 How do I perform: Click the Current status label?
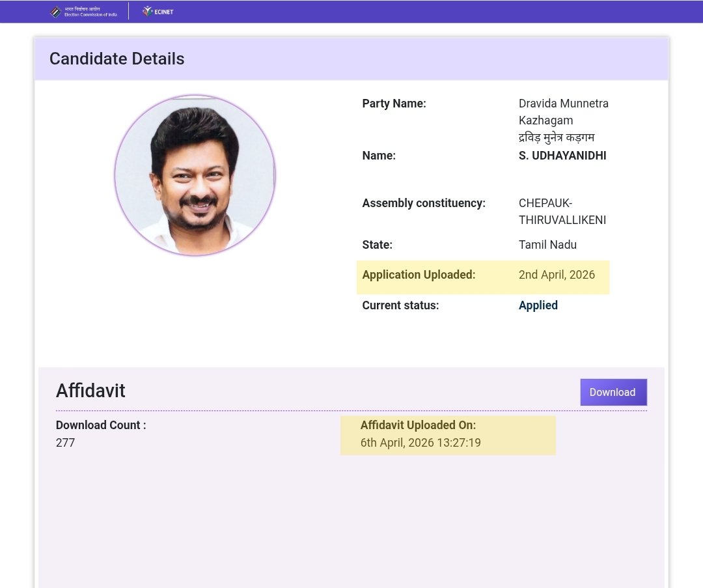(x=399, y=305)
